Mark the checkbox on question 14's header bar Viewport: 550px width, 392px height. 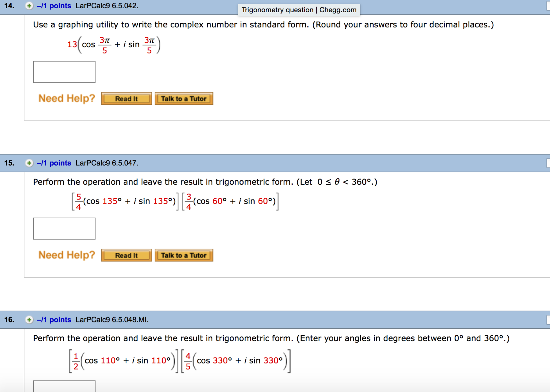tap(548, 5)
